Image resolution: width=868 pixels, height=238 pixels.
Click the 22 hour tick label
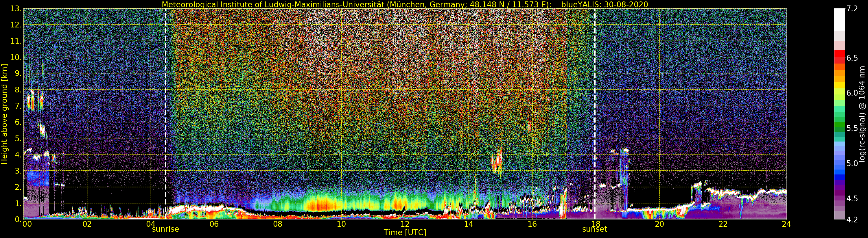pos(723,224)
